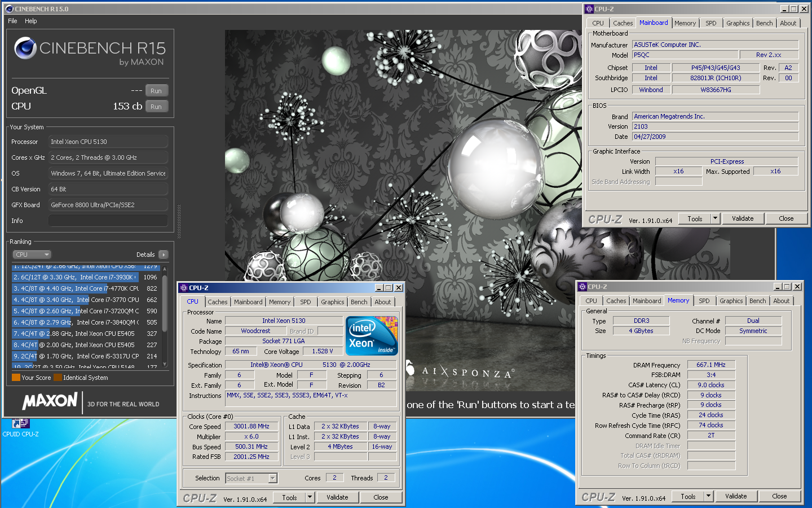
Task: Open About tab in Mainboard window
Action: click(788, 23)
